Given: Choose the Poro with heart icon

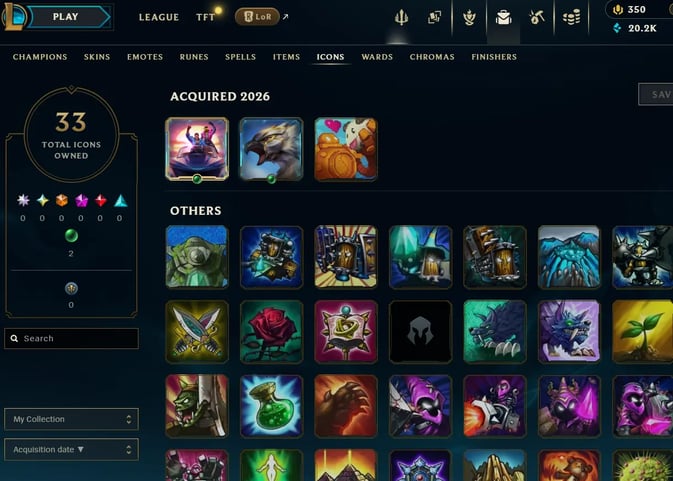Looking at the screenshot, I should pos(346,149).
